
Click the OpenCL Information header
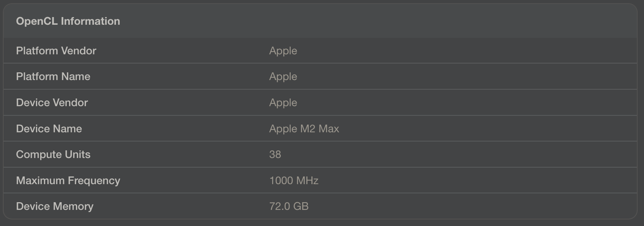click(x=68, y=21)
